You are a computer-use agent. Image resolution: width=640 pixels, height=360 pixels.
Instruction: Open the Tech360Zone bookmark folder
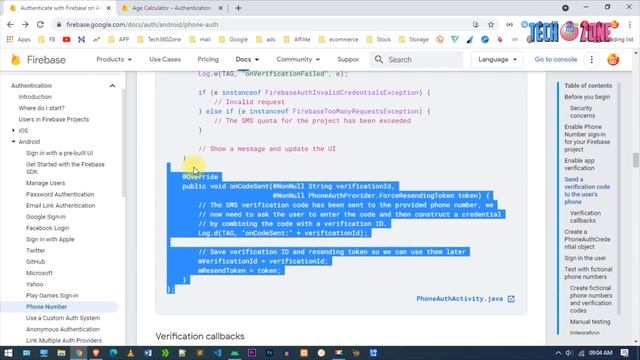[x=160, y=40]
